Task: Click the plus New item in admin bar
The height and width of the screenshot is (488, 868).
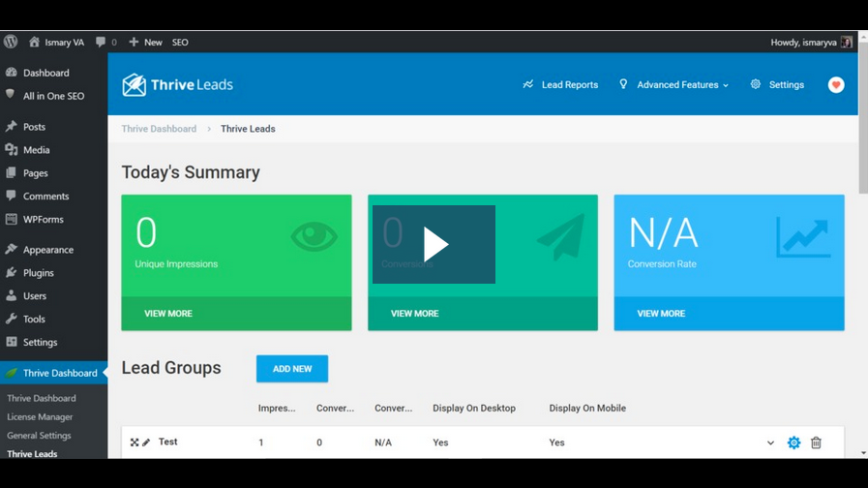Action: (145, 42)
